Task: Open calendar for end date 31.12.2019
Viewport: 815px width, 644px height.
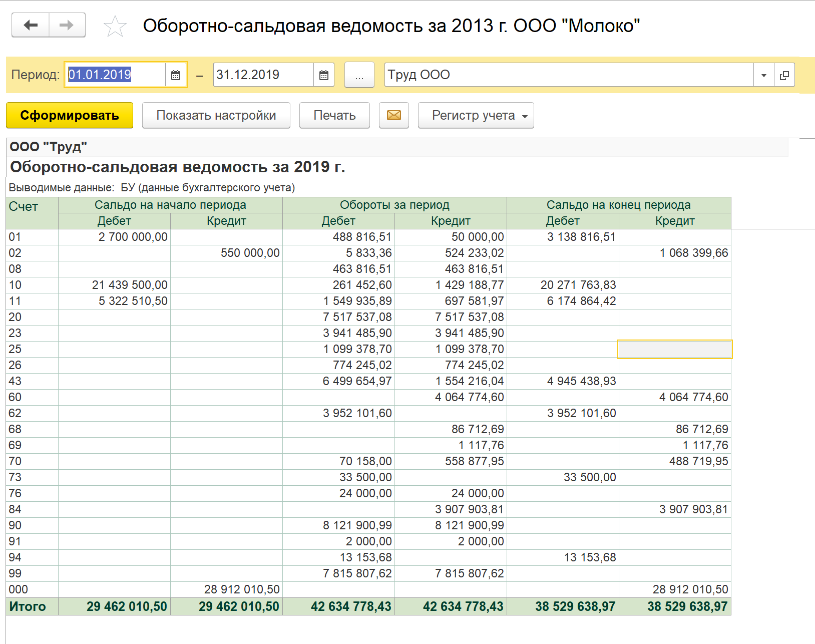Action: (324, 75)
